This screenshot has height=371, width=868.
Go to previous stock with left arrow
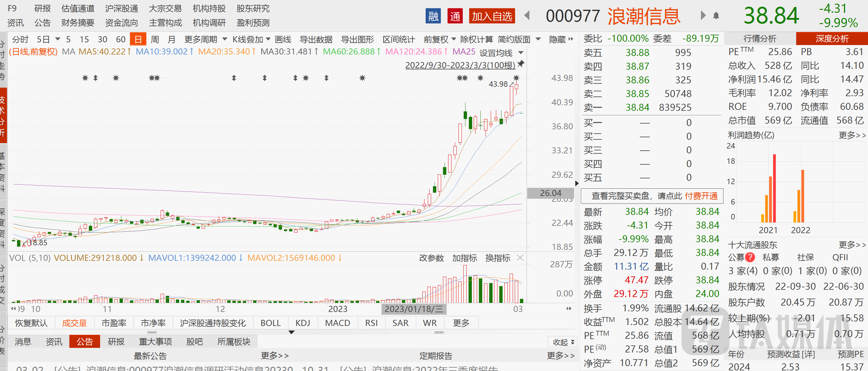pos(527,16)
